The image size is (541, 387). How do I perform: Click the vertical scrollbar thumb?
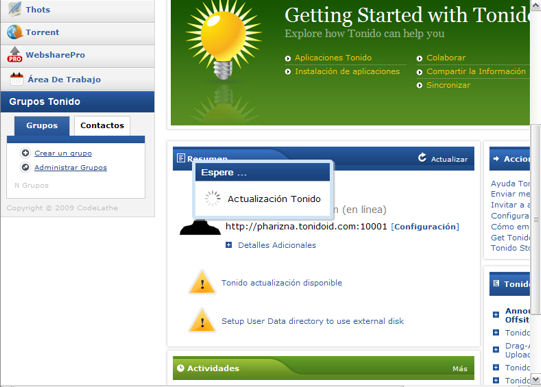point(536,219)
